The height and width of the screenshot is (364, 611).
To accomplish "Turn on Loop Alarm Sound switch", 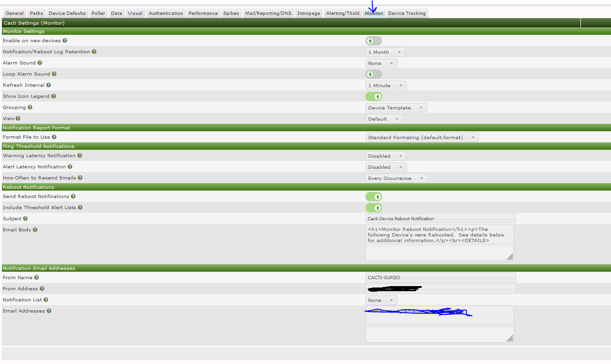I will click(374, 74).
